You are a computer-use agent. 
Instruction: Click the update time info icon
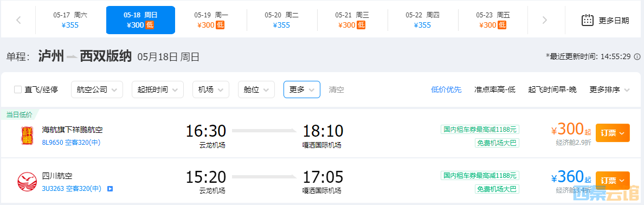pyautogui.click(x=637, y=57)
